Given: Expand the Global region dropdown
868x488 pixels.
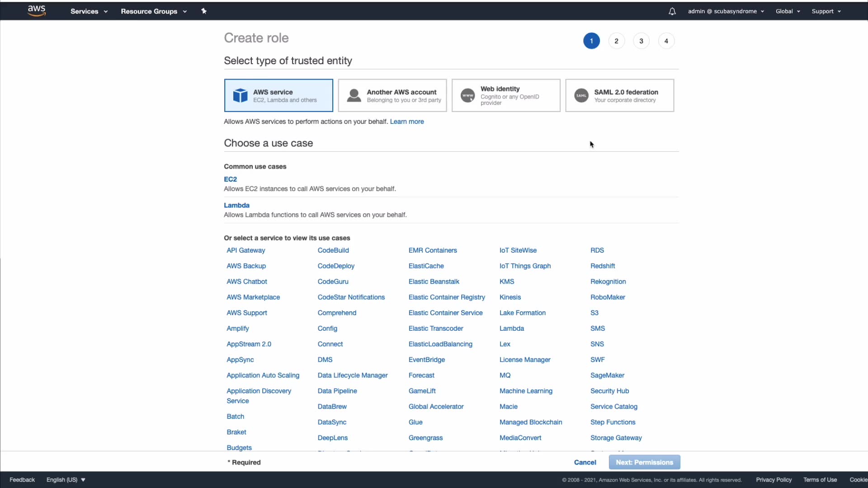Looking at the screenshot, I should [x=788, y=11].
